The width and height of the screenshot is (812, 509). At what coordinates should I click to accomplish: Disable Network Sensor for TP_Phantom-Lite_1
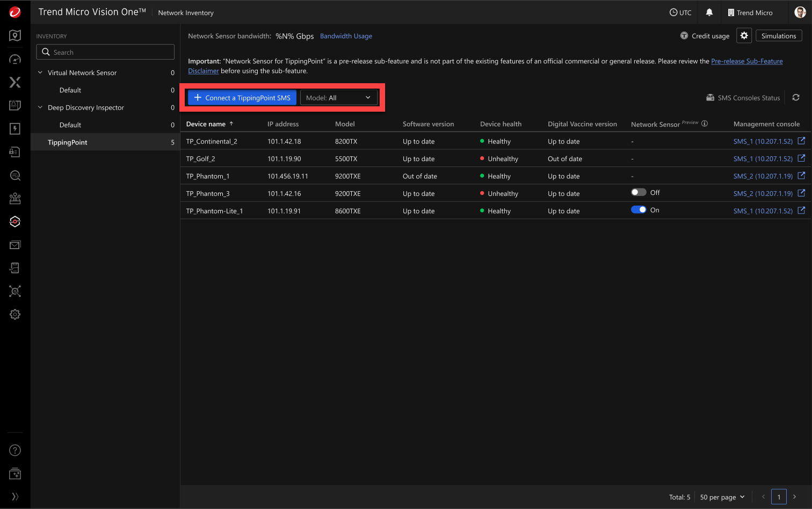coord(638,210)
